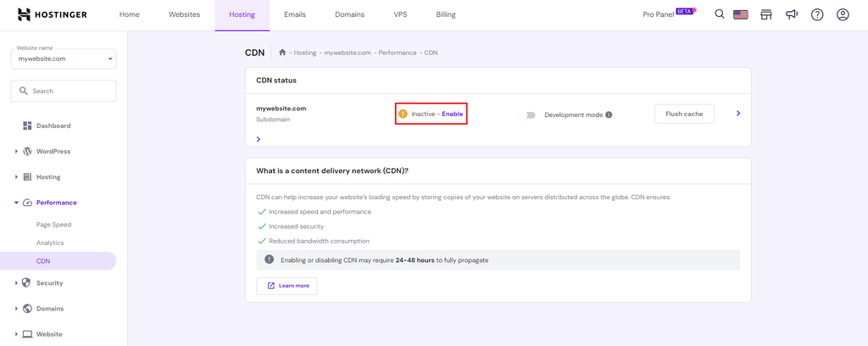Viewport: 868px width, 346px height.
Task: Click the search magnifier icon in header
Action: pos(720,14)
